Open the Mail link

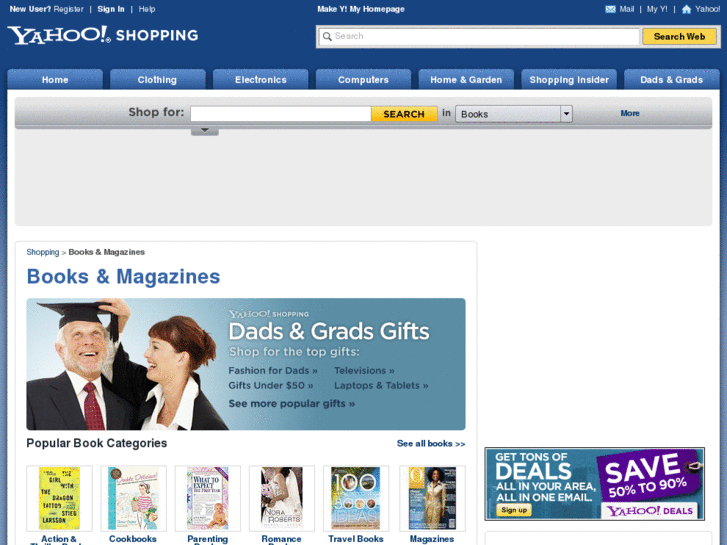627,9
